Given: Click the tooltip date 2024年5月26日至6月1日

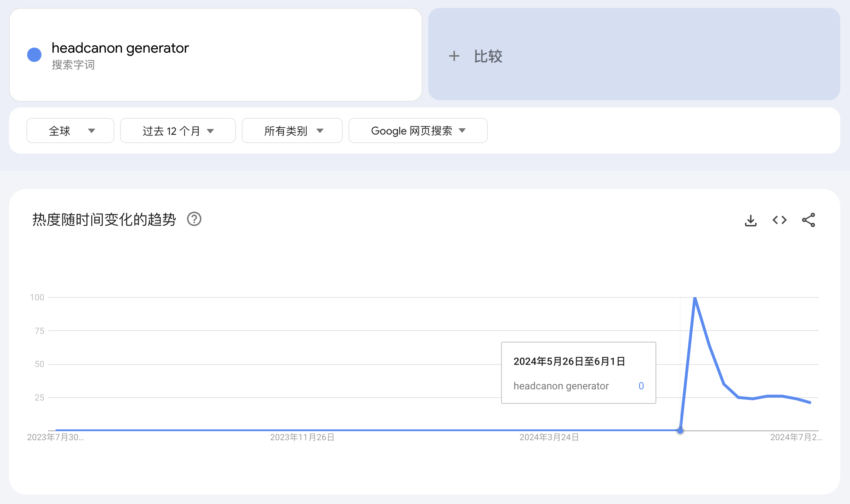Looking at the screenshot, I should [569, 361].
